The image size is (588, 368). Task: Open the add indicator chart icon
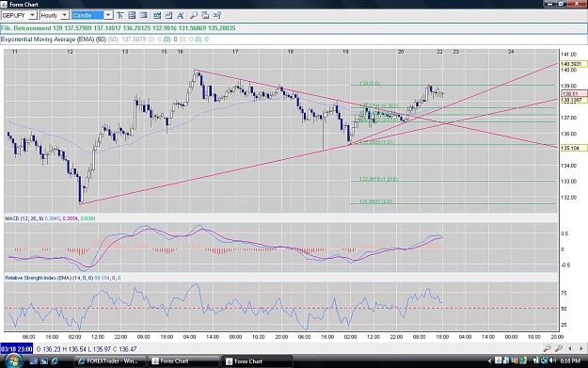click(157, 15)
